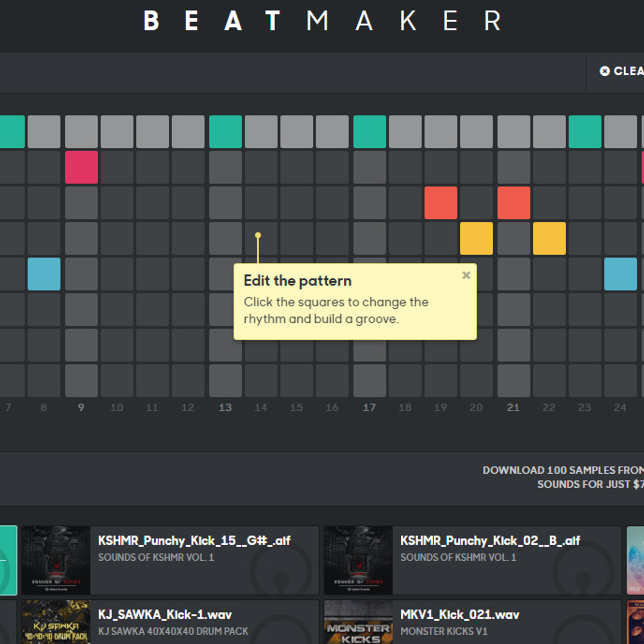Enable bottom-row square at step 17

coord(369,380)
